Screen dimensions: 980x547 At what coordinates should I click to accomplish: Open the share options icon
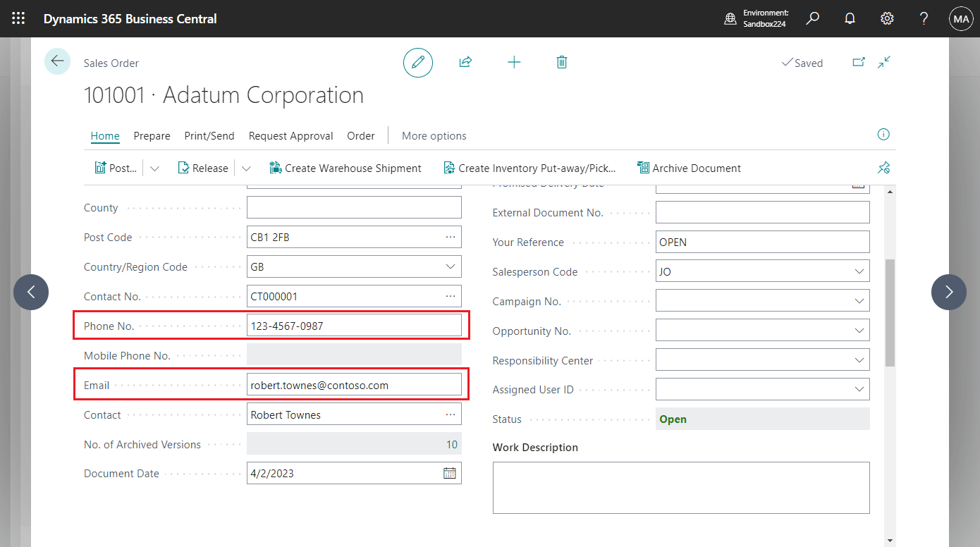click(465, 62)
